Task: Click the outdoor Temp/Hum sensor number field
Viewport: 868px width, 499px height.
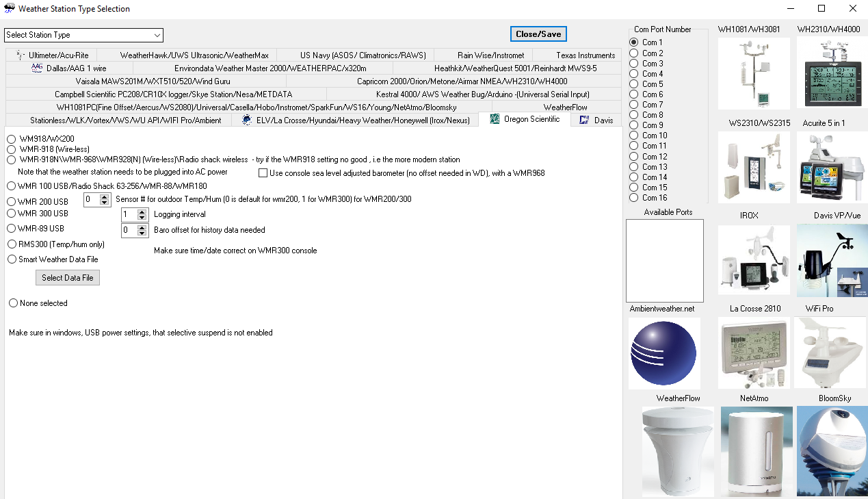Action: (91, 200)
